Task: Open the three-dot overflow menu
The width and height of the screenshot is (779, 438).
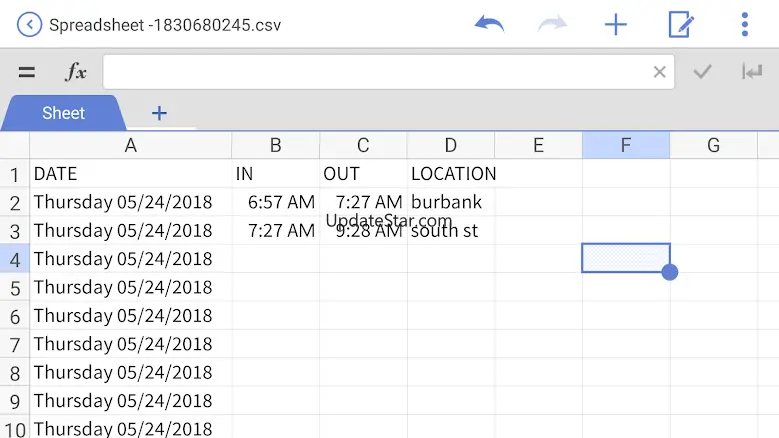Action: [x=744, y=24]
